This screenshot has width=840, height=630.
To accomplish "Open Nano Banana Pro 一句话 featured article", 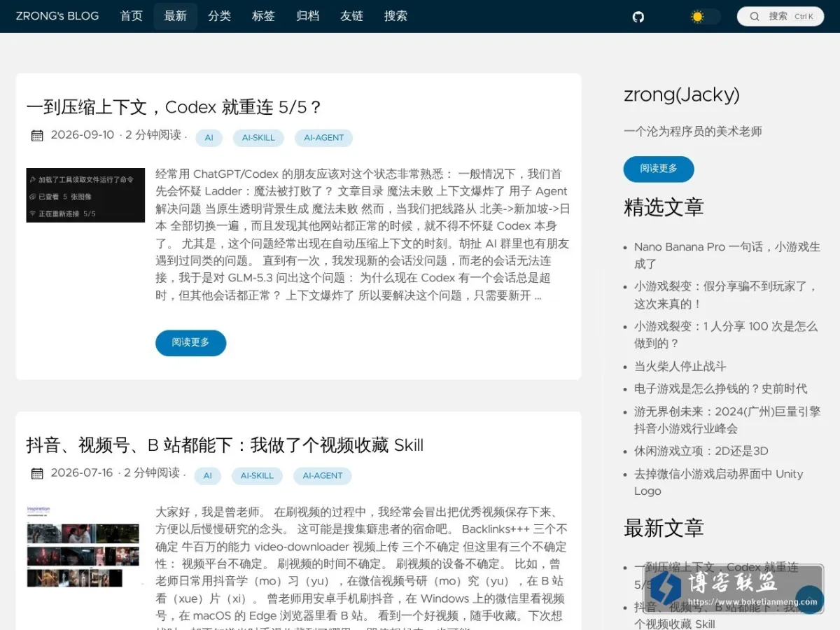I will point(727,255).
